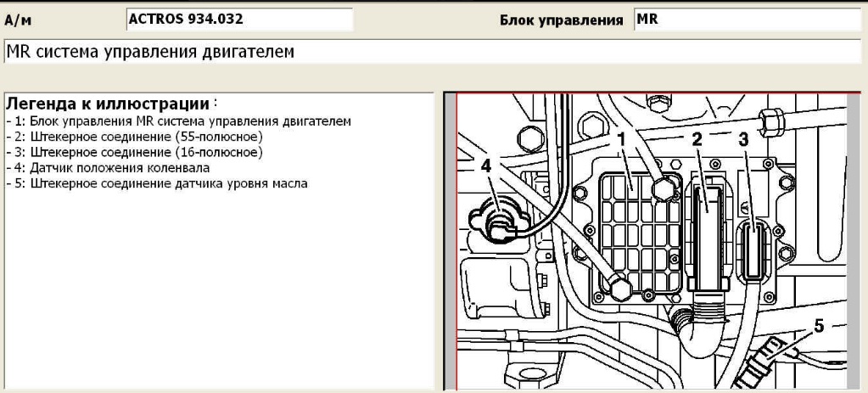Click the Блок управления MR field

point(748,20)
